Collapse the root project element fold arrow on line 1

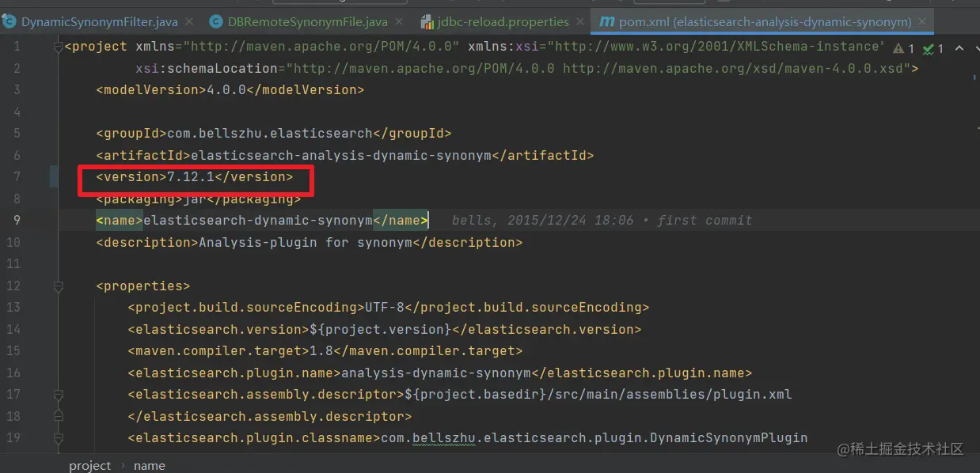[x=58, y=46]
